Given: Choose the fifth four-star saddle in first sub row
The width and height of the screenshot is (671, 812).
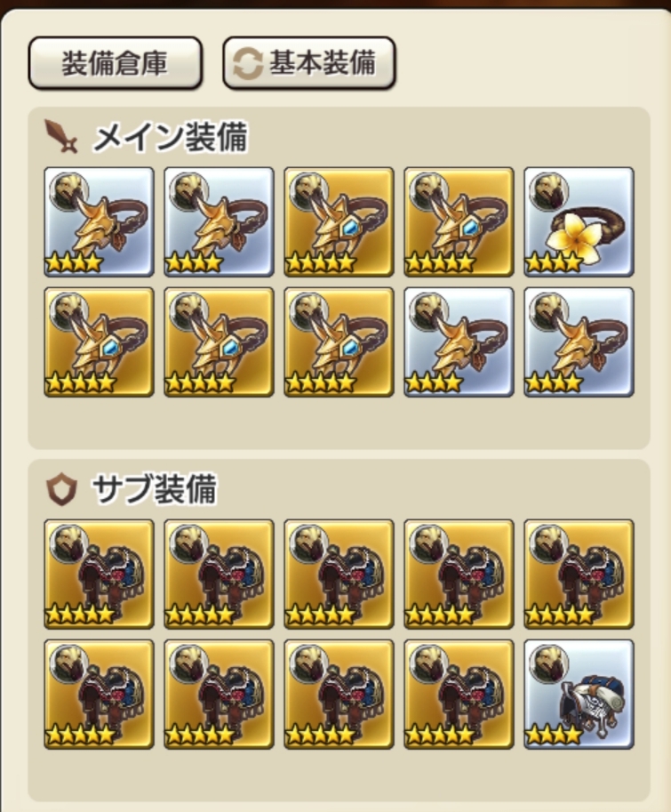Looking at the screenshot, I should 579,574.
